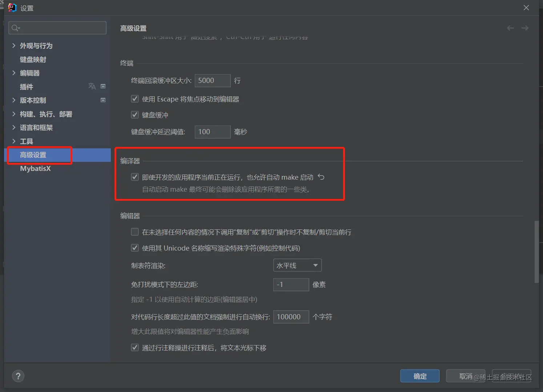
Task: Expand the 工具 tree node
Action: pos(14,141)
